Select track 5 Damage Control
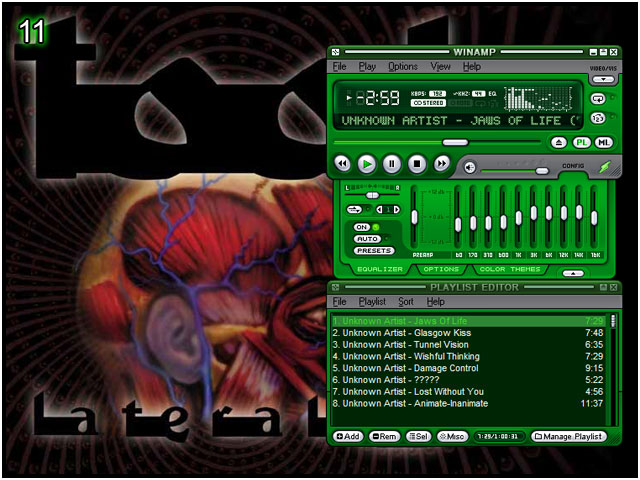 (x=468, y=368)
